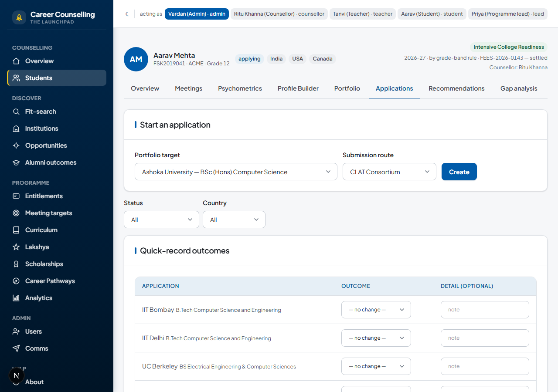Open Meeting targets in sidebar
Screen dimensions: 558x392
[57, 213]
